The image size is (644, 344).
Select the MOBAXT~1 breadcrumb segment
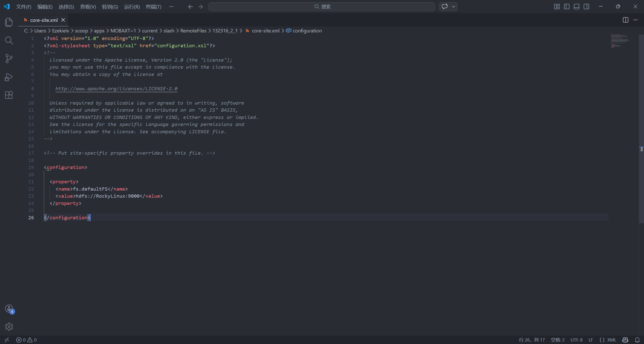[123, 31]
